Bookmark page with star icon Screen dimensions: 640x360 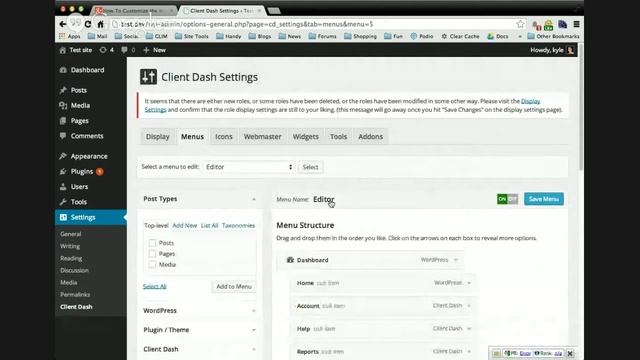520,24
